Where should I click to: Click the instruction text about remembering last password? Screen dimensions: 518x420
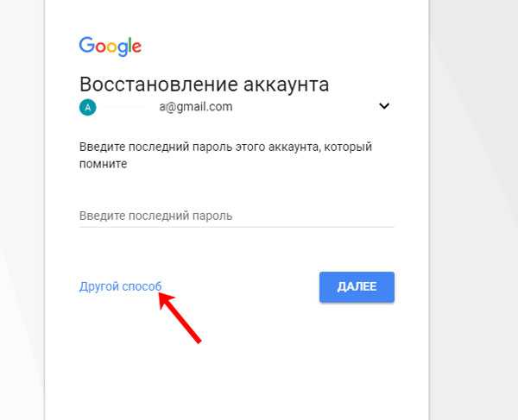[x=225, y=155]
